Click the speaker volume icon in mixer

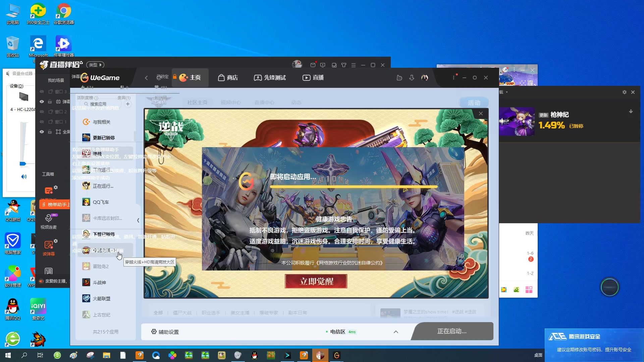24,177
